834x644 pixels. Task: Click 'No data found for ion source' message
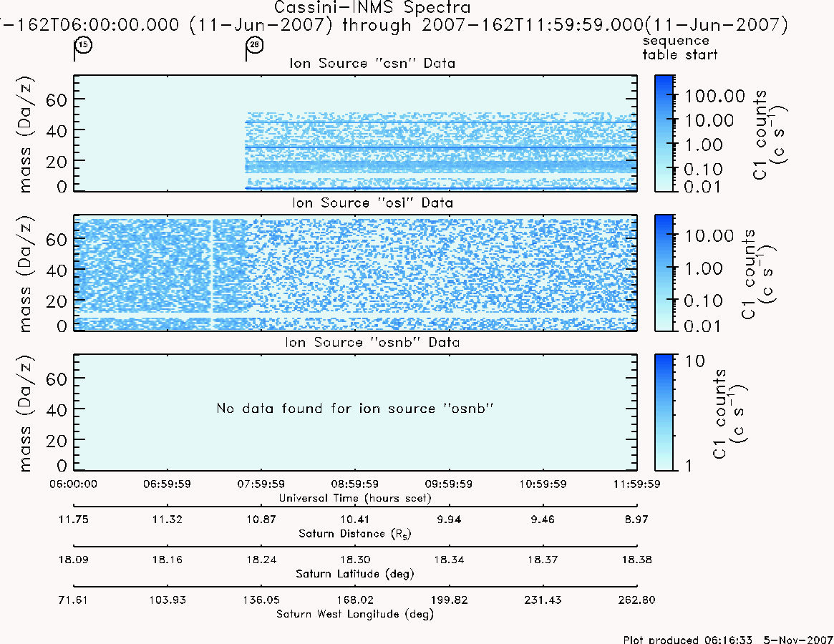pos(355,409)
